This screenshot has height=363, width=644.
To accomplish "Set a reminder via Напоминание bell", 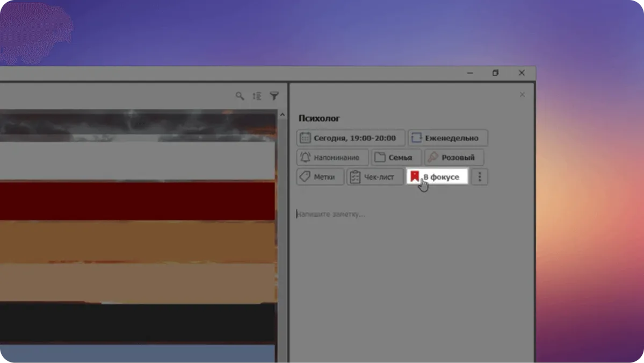I will tap(332, 158).
